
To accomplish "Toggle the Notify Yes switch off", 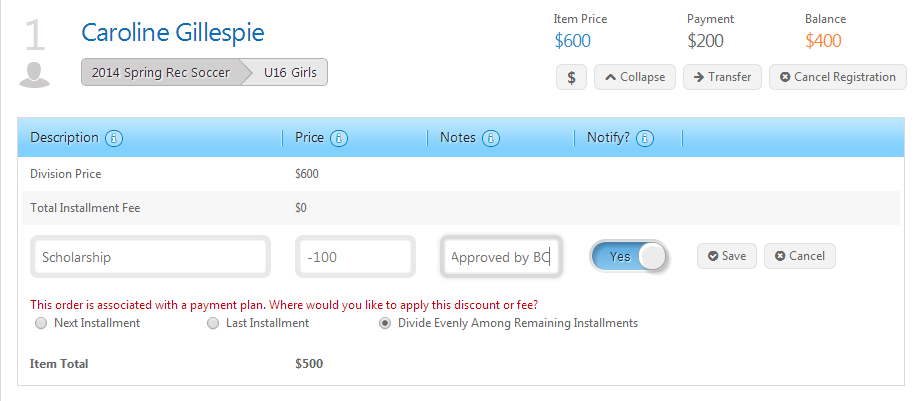I will pyautogui.click(x=629, y=257).
